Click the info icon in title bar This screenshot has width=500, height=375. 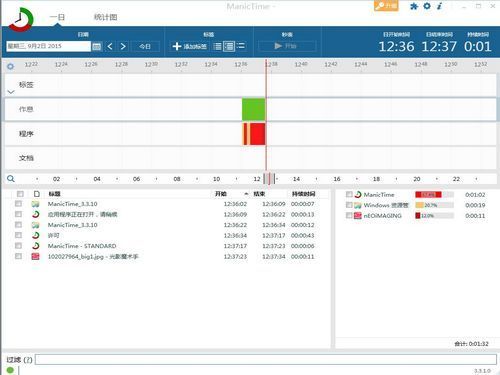(440, 6)
